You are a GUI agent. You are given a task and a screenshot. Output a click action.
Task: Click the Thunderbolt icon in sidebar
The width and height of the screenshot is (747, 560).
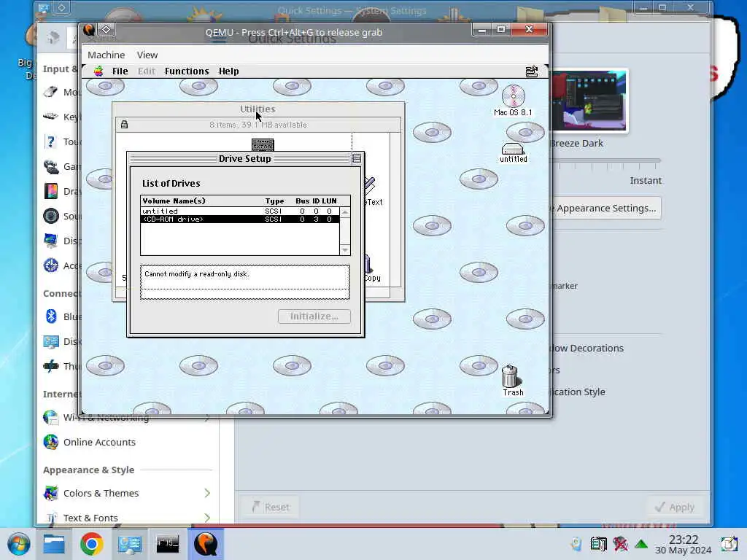pyautogui.click(x=51, y=366)
